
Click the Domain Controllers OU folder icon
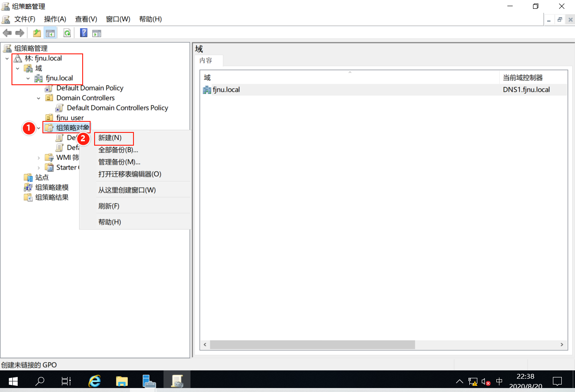pyautogui.click(x=49, y=98)
